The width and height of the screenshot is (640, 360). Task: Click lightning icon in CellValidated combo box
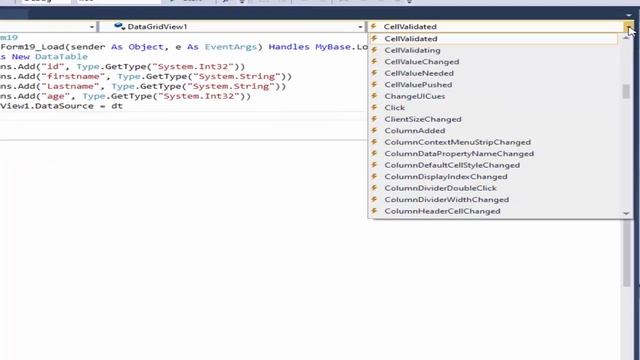tap(373, 27)
